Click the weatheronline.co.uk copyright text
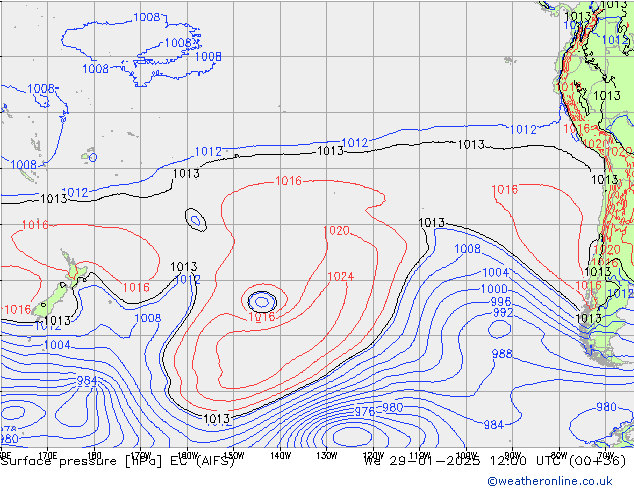634x490 pixels. 550,481
